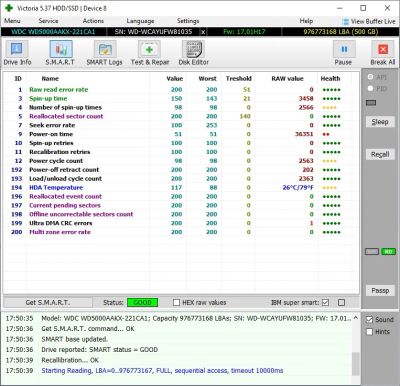Image resolution: width=400 pixels, height=386 pixels.
Task: Enable HEX raw values checkbox
Action: [176, 302]
